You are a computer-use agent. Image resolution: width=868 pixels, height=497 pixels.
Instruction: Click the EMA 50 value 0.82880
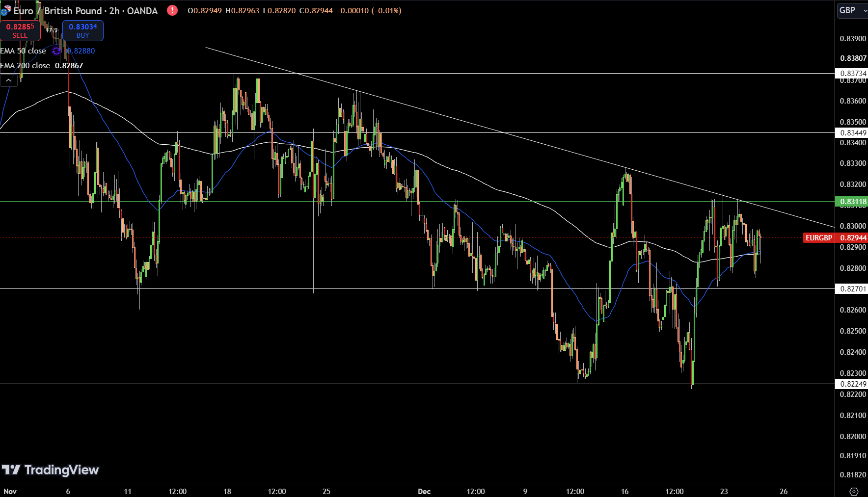[81, 51]
